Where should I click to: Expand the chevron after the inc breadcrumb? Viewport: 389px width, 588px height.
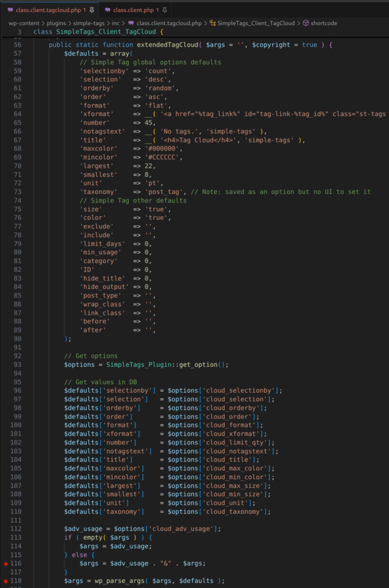(123, 24)
